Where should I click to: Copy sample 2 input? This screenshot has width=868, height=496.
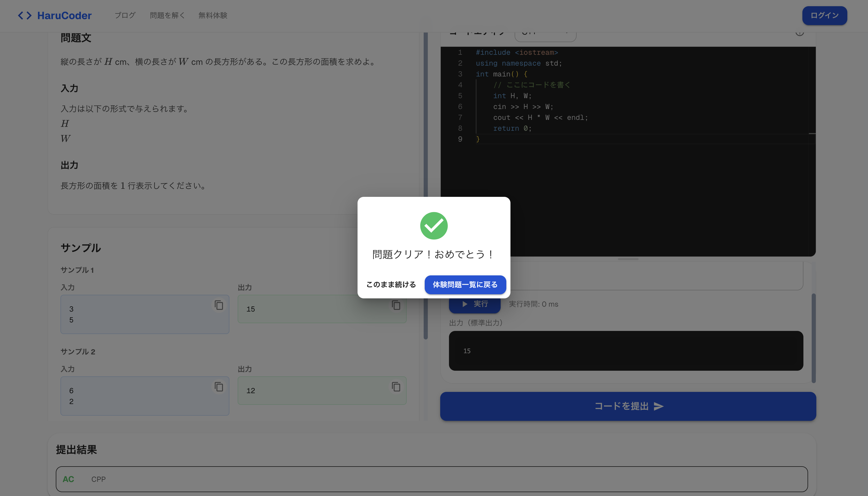point(219,387)
